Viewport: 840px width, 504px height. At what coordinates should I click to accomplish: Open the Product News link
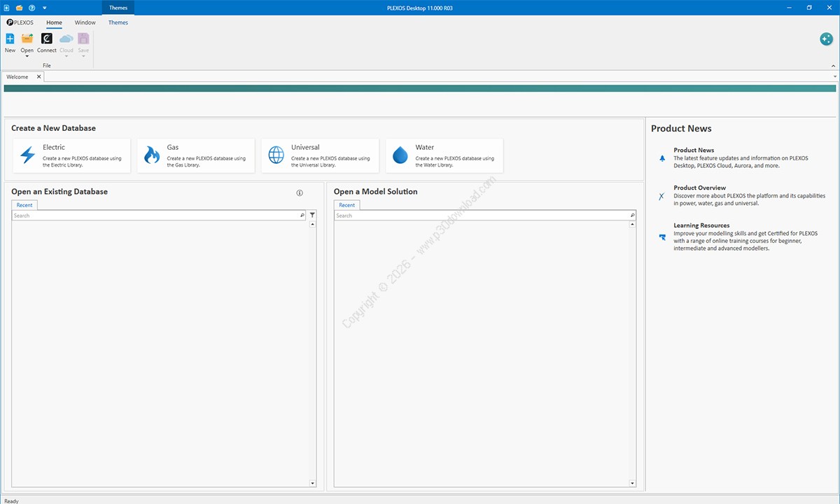(694, 150)
